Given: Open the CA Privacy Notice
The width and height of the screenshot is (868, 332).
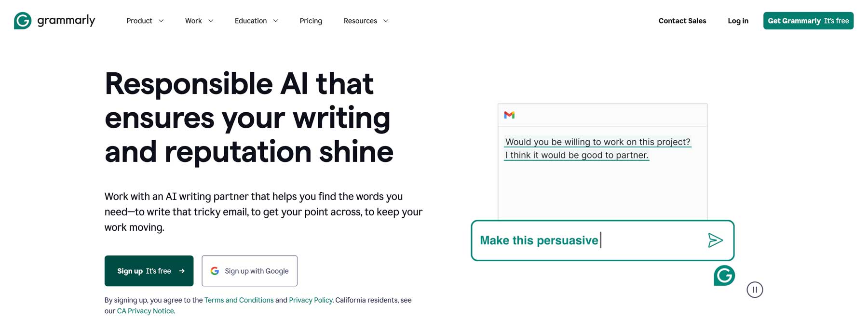Looking at the screenshot, I should coord(145,311).
